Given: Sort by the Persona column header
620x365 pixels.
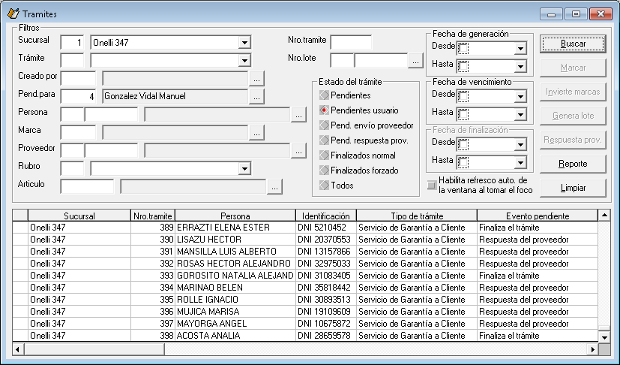Looking at the screenshot, I should pyautogui.click(x=235, y=216).
